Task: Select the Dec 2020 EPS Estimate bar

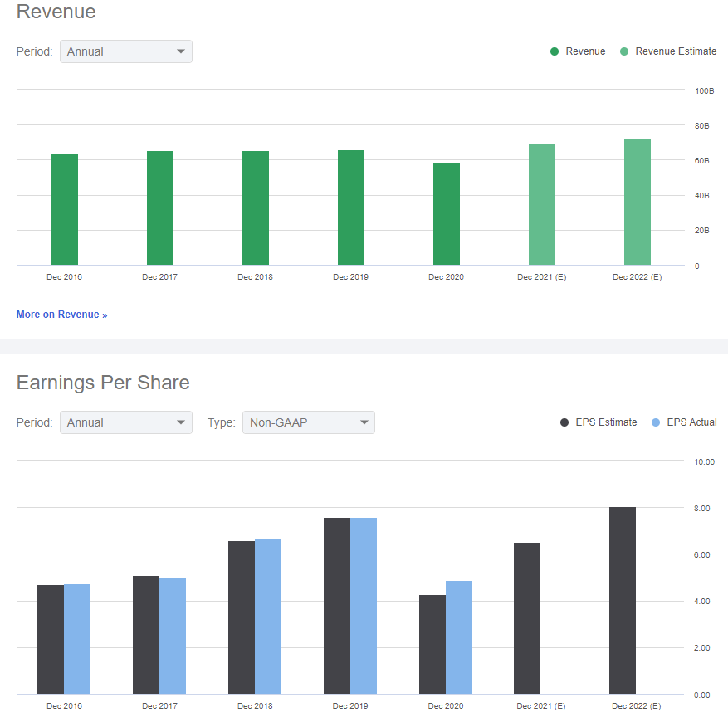Action: 432,645
